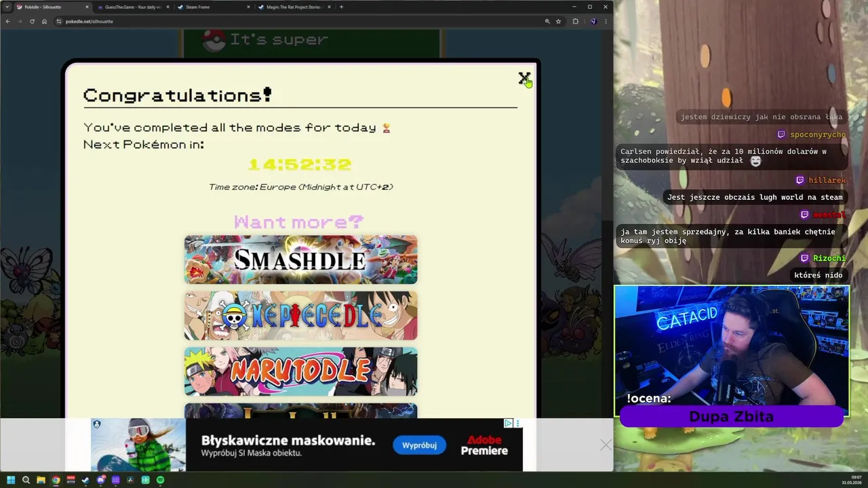This screenshot has width=868, height=488.
Task: Go back to the previous page
Action: point(7,21)
